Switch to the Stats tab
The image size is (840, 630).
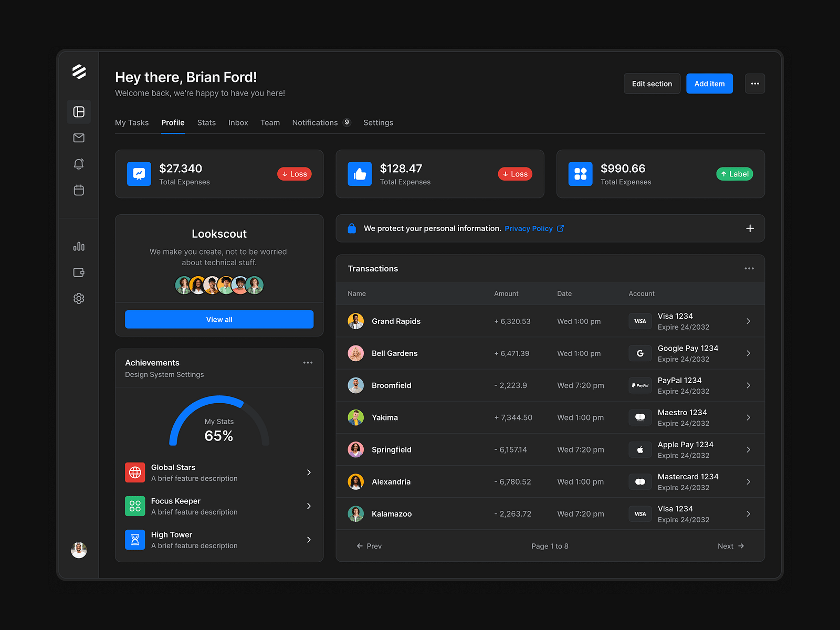pyautogui.click(x=206, y=122)
